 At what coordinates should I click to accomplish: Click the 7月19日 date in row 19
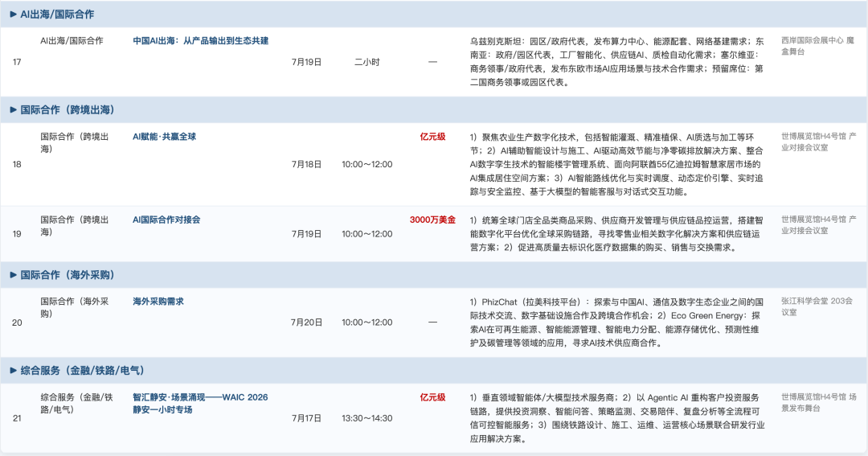point(307,234)
